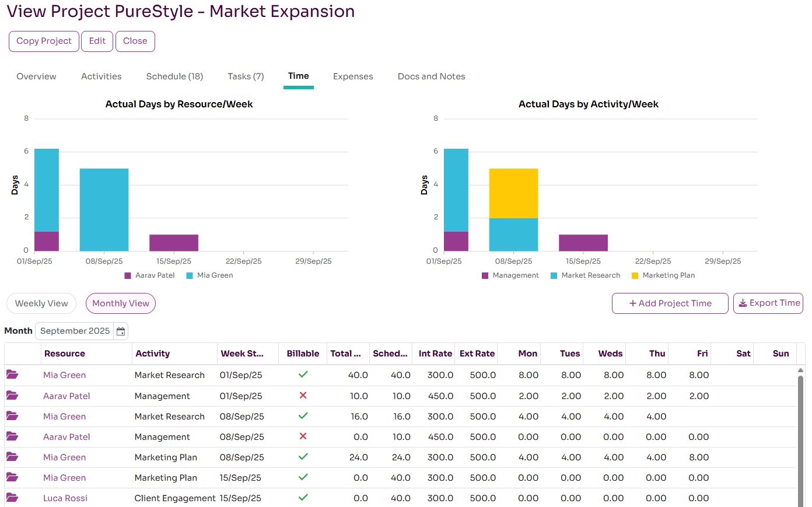The width and height of the screenshot is (812, 507).
Task: Open the Month September 2025 selector
Action: tap(75, 331)
